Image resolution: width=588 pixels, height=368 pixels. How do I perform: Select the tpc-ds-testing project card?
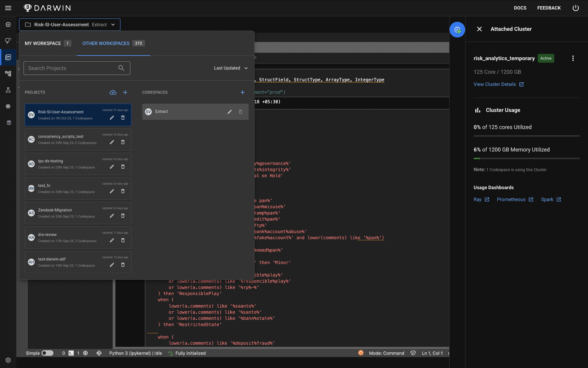coord(78,164)
